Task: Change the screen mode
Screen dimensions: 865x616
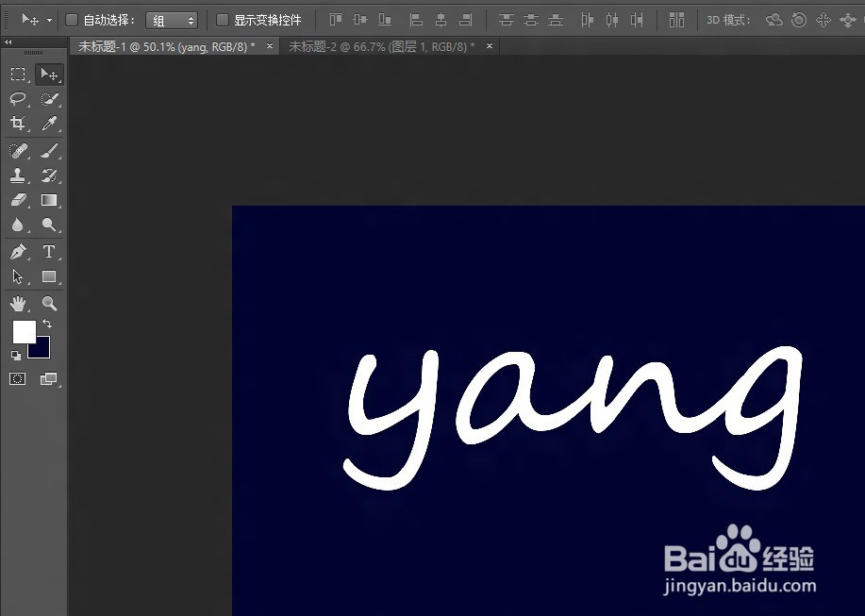Action: (49, 379)
